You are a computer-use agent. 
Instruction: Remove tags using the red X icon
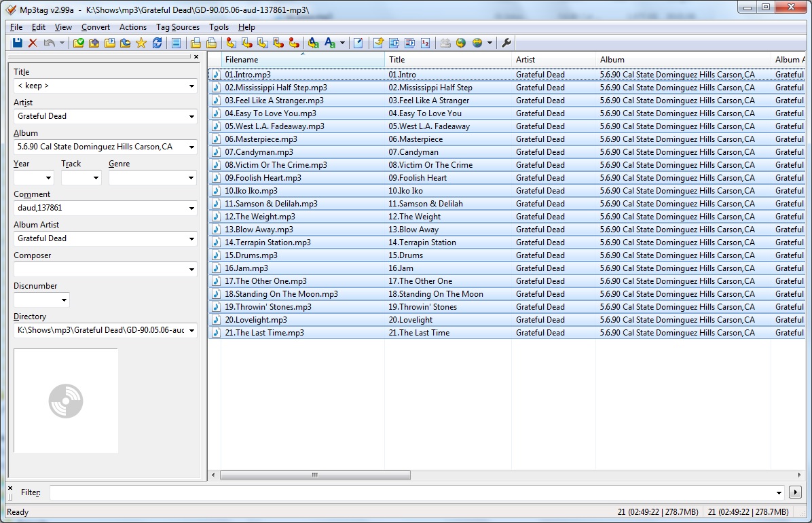[33, 43]
